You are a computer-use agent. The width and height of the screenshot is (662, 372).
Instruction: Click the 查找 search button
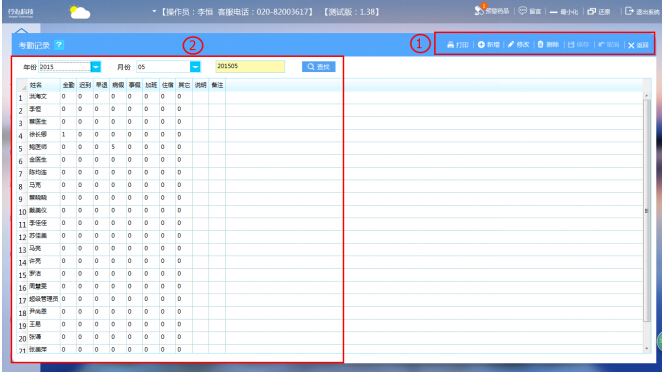(x=319, y=67)
